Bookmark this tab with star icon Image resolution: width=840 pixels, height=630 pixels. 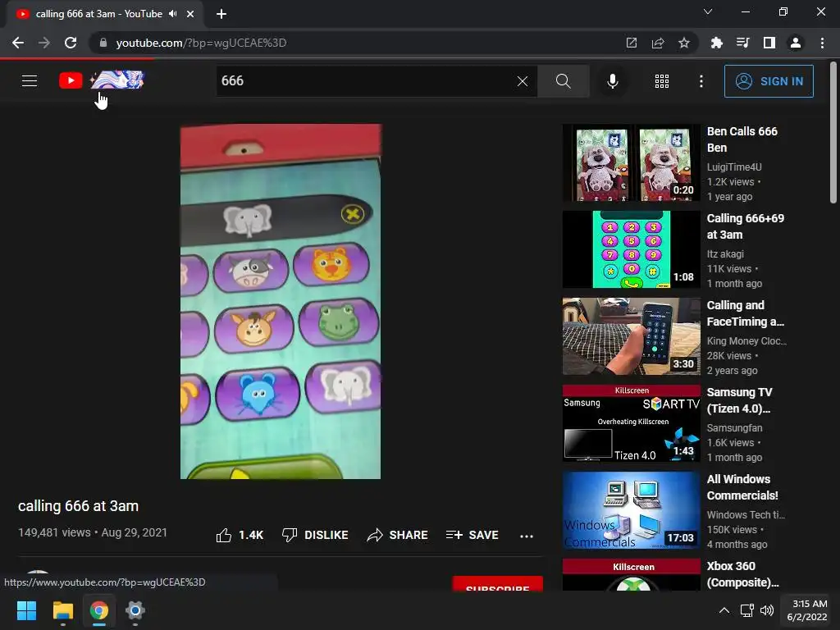pyautogui.click(x=684, y=43)
